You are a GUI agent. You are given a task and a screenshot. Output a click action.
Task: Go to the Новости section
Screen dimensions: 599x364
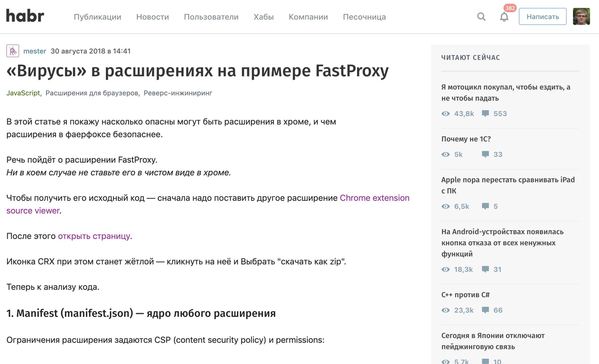pos(153,17)
